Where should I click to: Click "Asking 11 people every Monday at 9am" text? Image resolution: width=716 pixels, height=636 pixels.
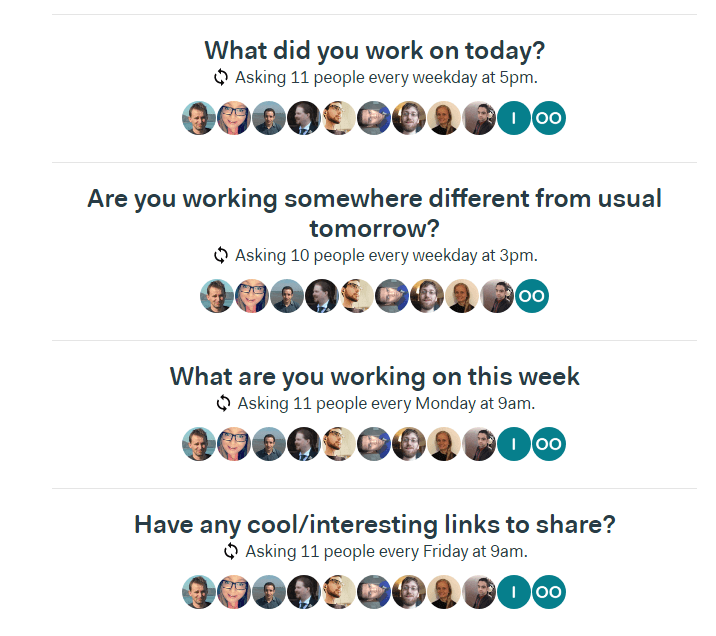[x=386, y=403]
